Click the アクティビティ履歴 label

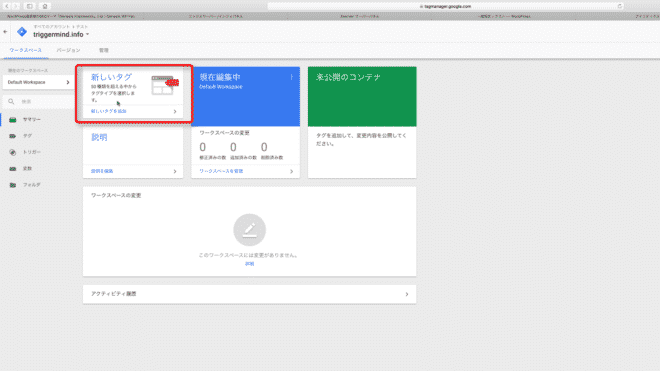[x=114, y=294]
